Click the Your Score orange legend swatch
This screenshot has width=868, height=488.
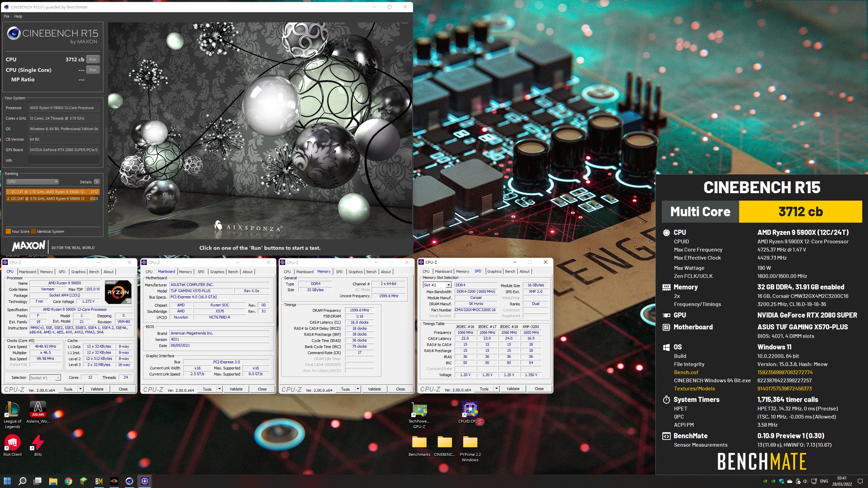pyautogui.click(x=8, y=231)
